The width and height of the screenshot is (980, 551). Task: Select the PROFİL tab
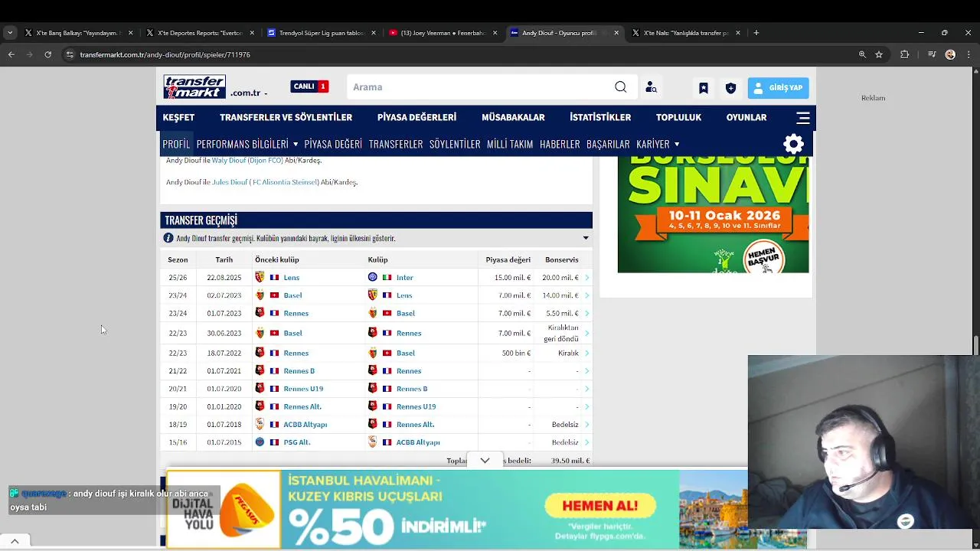pyautogui.click(x=176, y=144)
